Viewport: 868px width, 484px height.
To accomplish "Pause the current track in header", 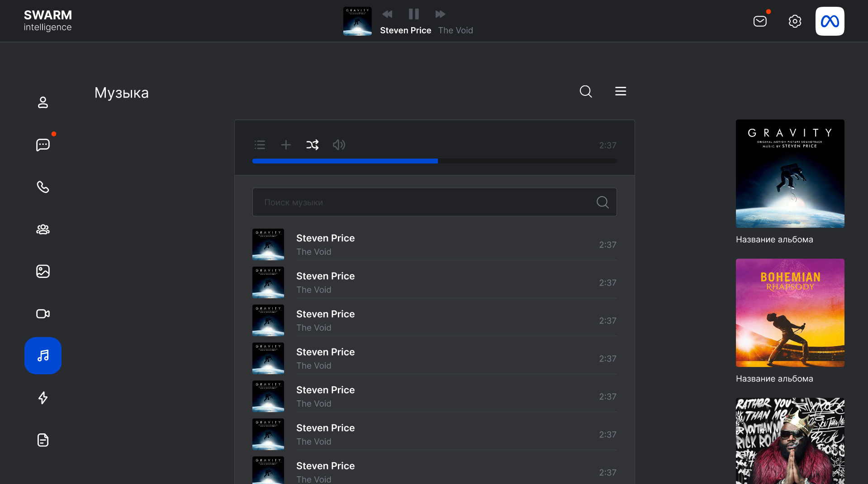I will tap(413, 14).
